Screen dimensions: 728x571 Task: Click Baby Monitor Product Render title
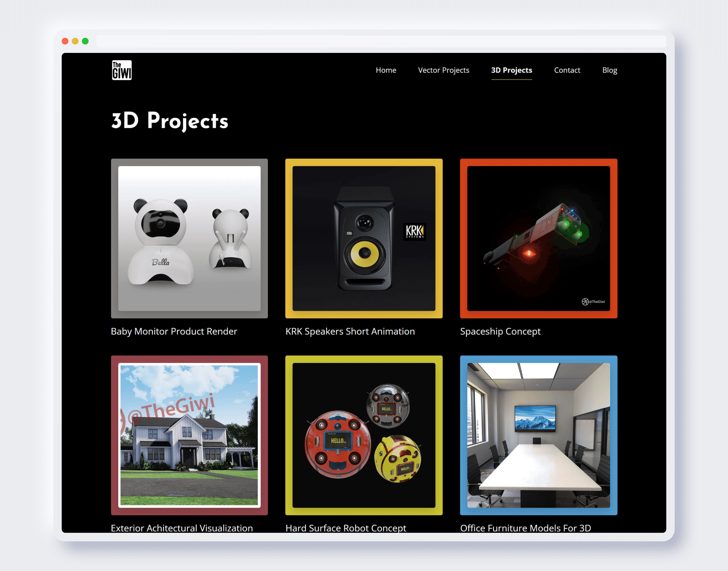[x=174, y=331]
